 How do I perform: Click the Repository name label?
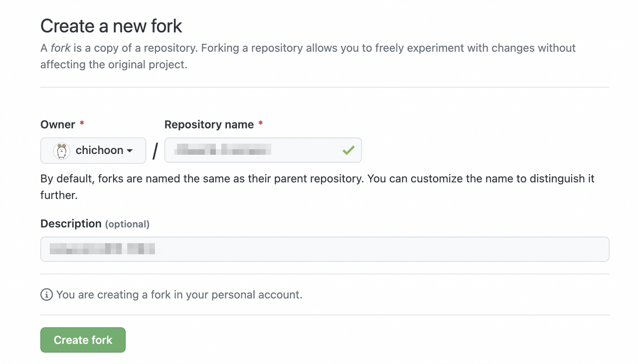209,124
